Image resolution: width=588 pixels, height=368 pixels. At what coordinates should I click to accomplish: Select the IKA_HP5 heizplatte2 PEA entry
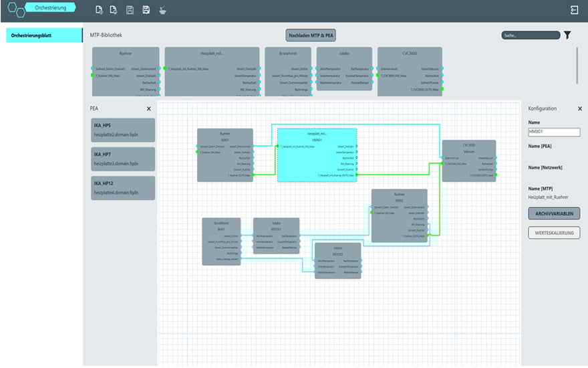(123, 130)
